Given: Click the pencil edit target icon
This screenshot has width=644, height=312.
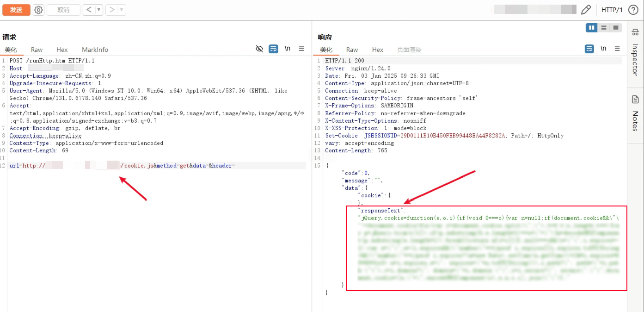Looking at the screenshot, I should point(586,10).
